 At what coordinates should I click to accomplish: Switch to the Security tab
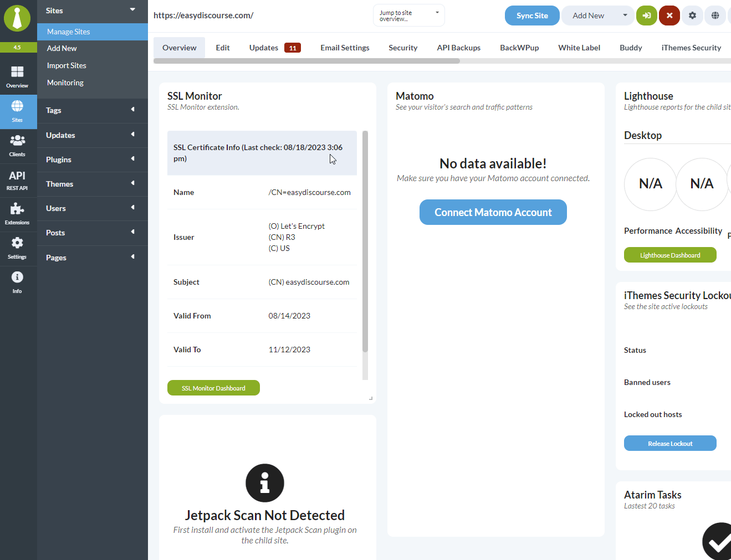403,48
